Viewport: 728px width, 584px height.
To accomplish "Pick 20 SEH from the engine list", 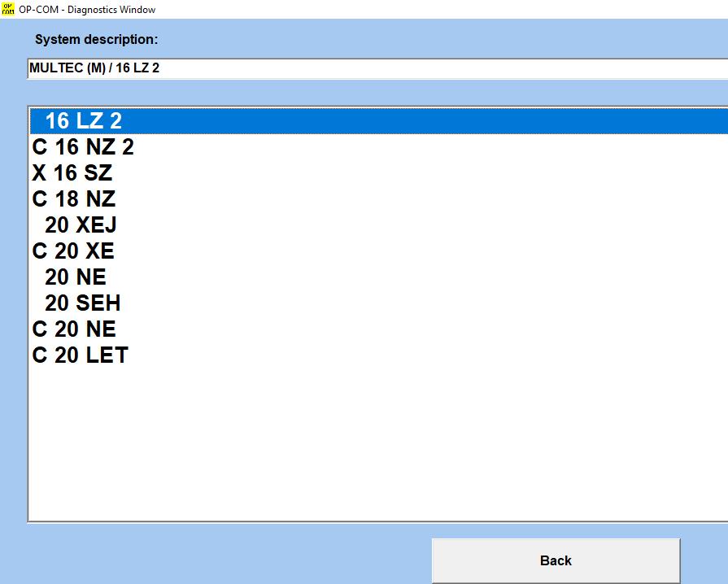I will tap(379, 303).
